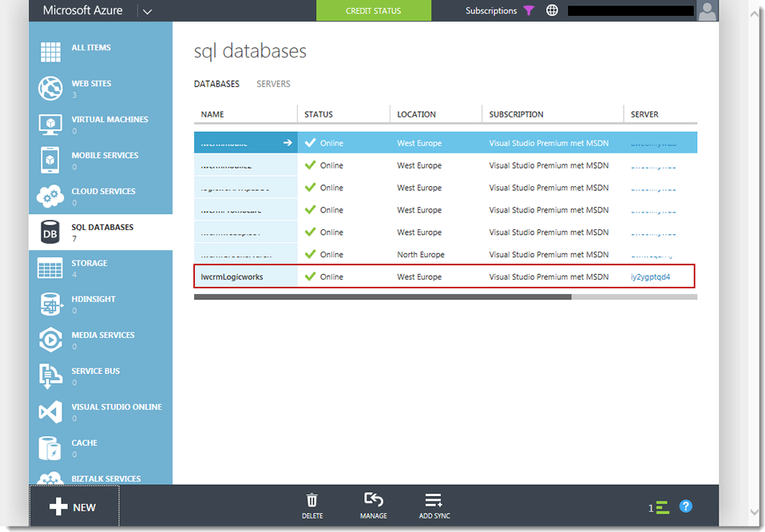Select the SQL Databases DB icon

click(50, 232)
